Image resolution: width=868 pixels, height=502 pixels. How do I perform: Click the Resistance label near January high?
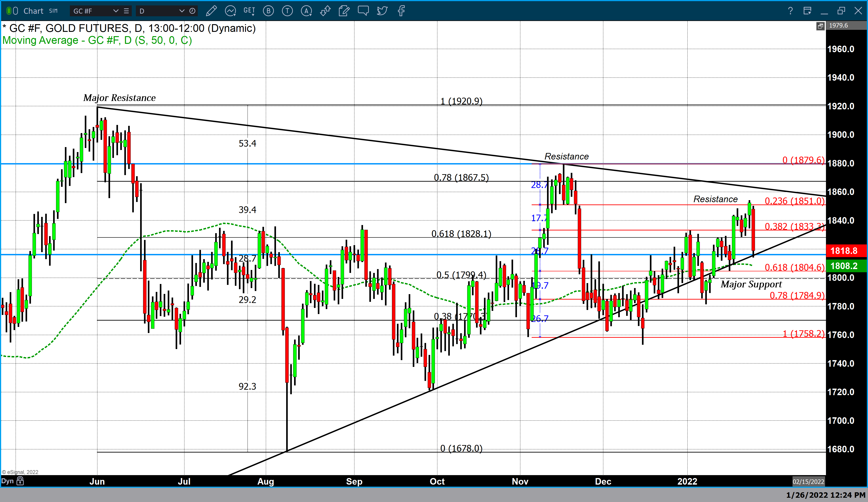tap(715, 199)
